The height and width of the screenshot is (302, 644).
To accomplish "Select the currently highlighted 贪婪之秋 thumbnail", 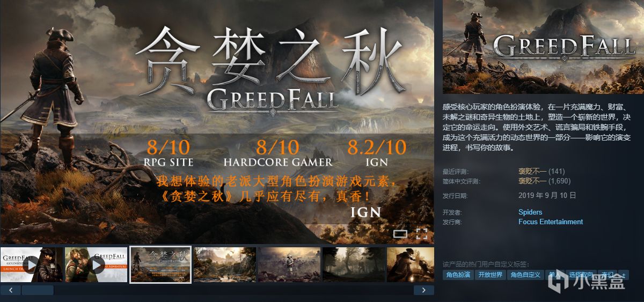I will pos(161,264).
